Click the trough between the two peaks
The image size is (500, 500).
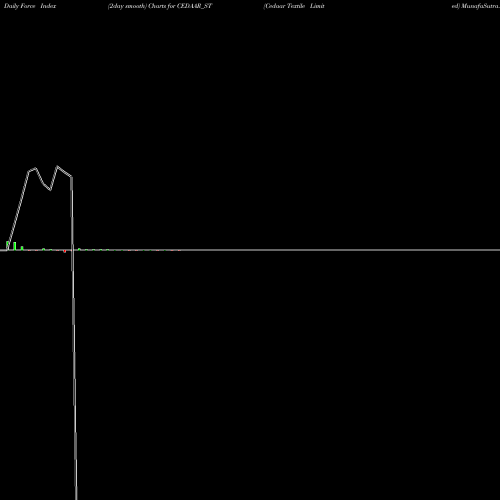50,190
